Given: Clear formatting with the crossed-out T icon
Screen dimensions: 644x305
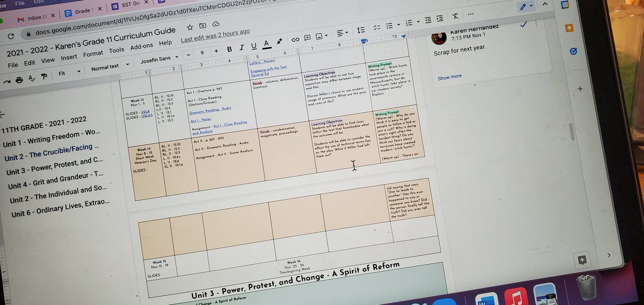Looking at the screenshot, I should tap(456, 16).
